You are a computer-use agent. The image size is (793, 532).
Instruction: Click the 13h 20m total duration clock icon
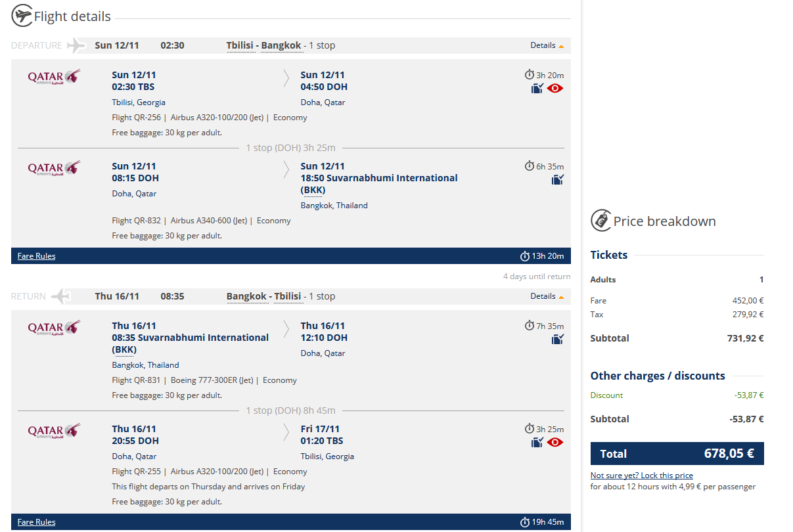[524, 256]
